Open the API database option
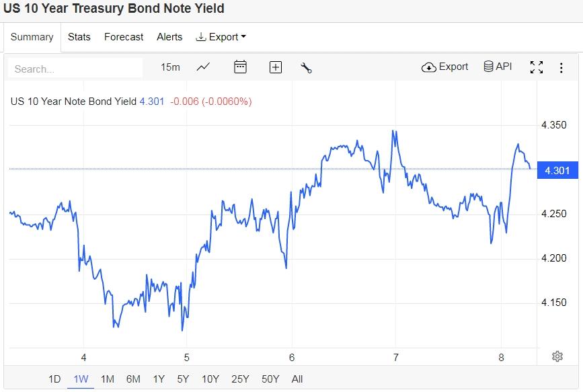Screen dimensions: 583x392 pyautogui.click(x=498, y=67)
